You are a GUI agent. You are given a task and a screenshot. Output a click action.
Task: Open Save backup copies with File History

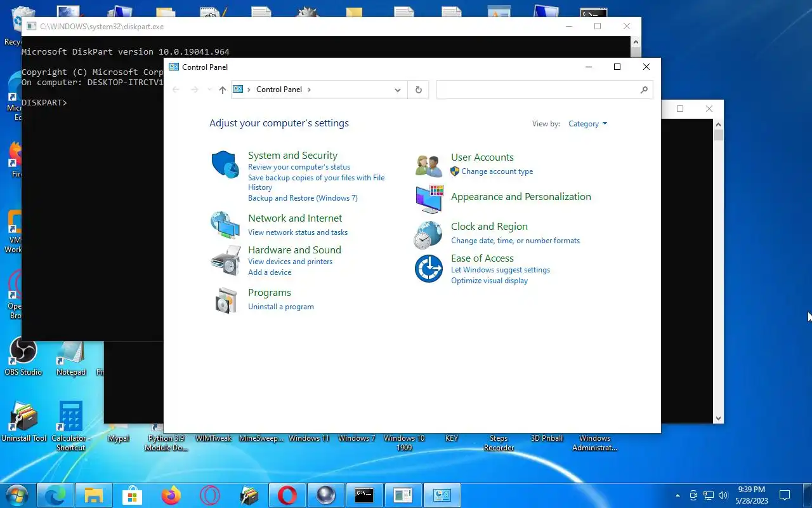pos(316,182)
